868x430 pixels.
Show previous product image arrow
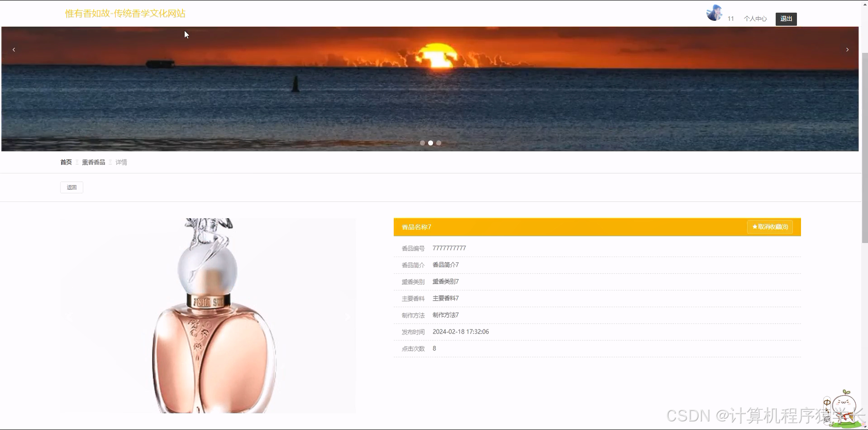tap(69, 316)
